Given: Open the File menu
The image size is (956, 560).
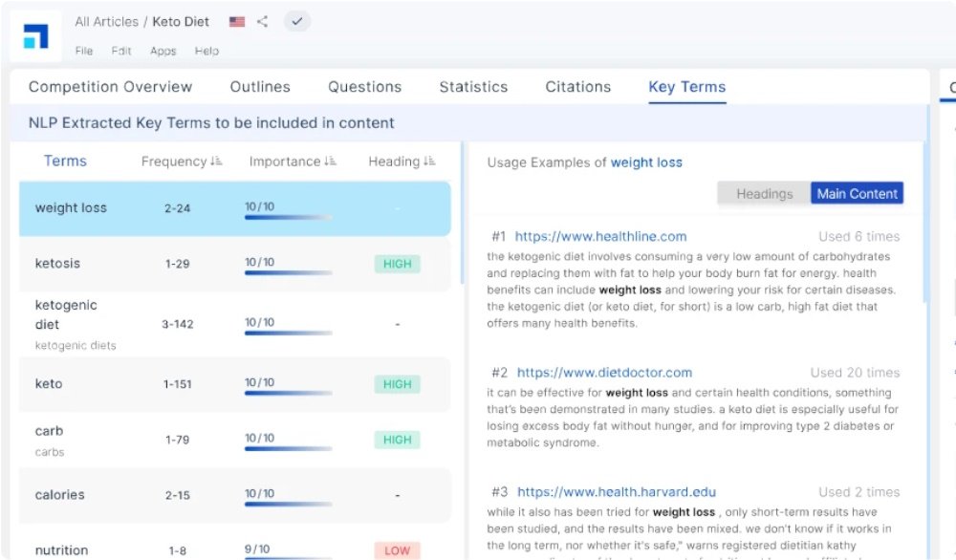Looking at the screenshot, I should click(83, 52).
